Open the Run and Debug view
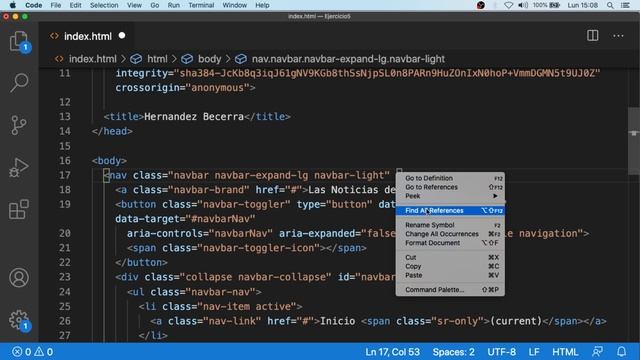Screen dimensions: 640x360 click(19, 167)
